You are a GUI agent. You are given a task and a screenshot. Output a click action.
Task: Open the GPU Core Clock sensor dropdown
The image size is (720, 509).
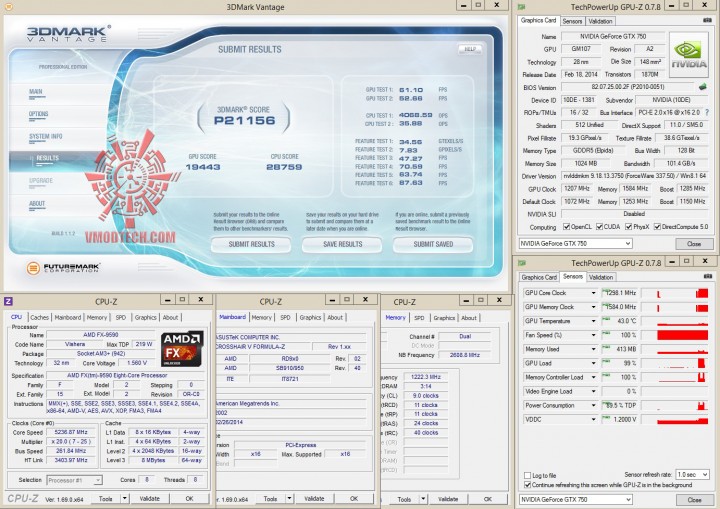pyautogui.click(x=593, y=293)
